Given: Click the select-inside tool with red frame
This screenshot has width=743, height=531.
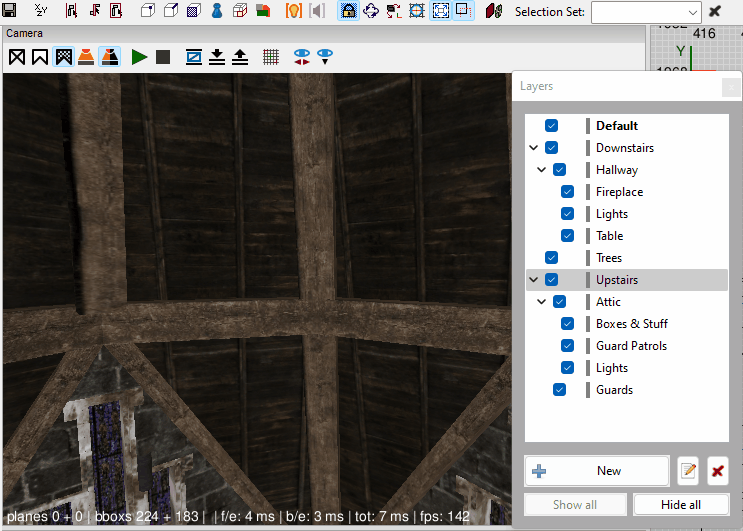Looking at the screenshot, I should [116, 10].
